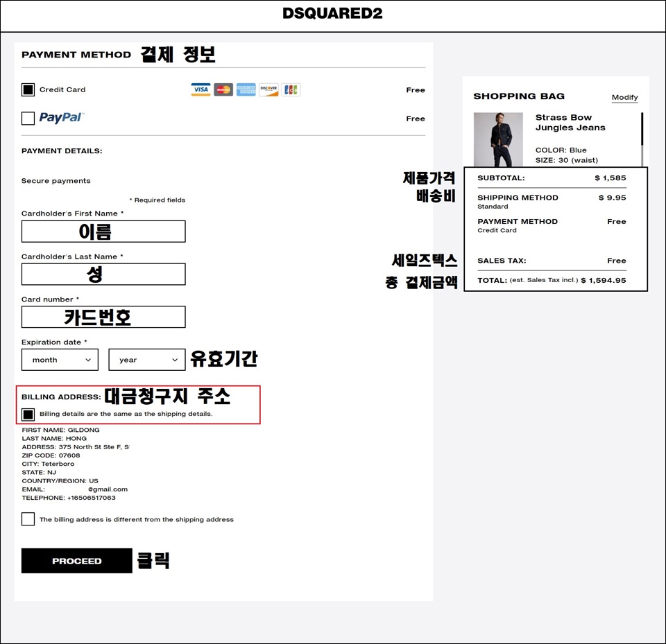Click the SIZE: 30 (waist) text

567,160
